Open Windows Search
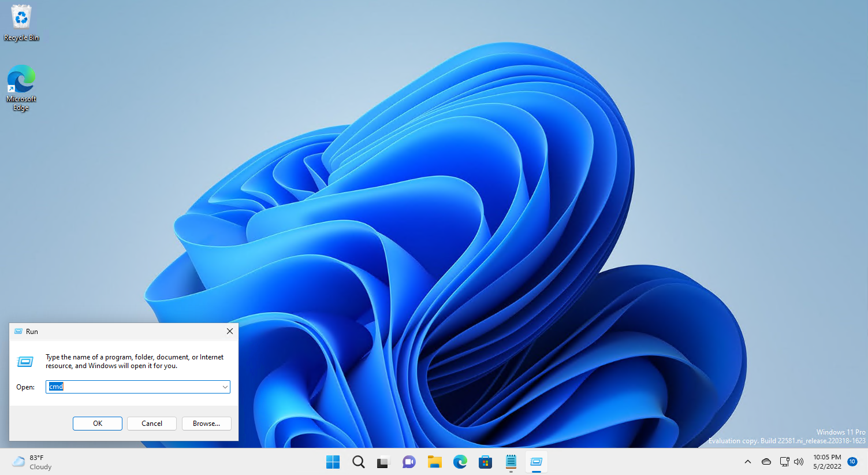 click(x=358, y=462)
